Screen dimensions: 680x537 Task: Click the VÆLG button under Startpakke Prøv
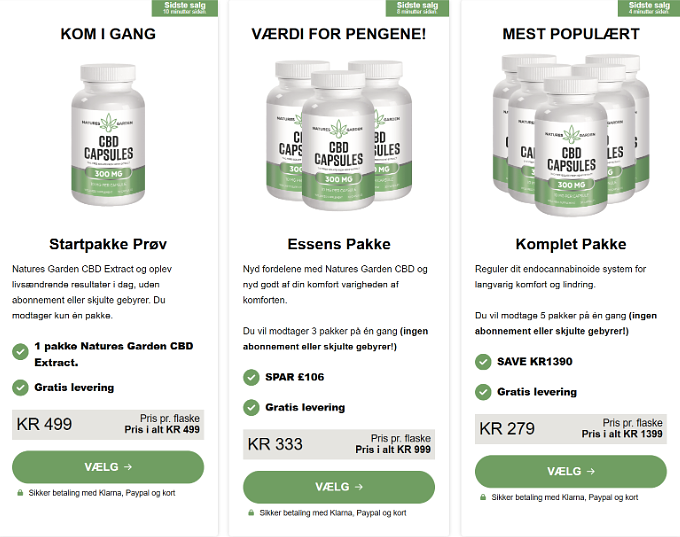coord(108,467)
